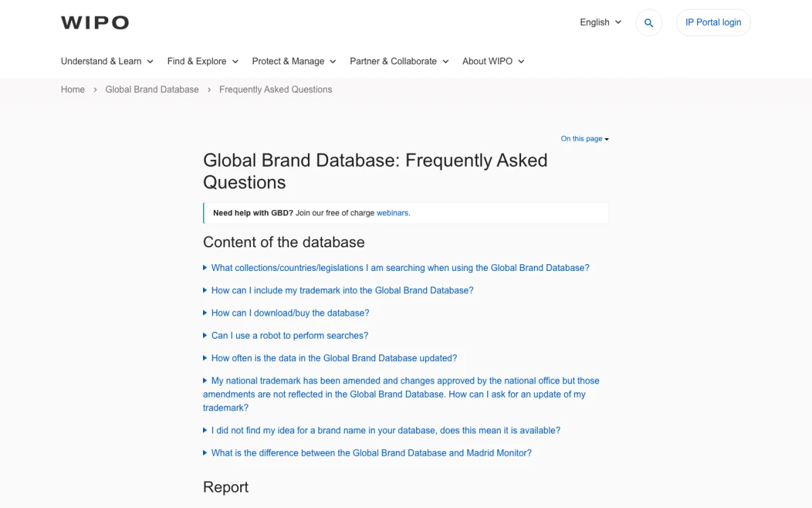
Task: Expand How often is the data updated
Action: click(x=330, y=358)
